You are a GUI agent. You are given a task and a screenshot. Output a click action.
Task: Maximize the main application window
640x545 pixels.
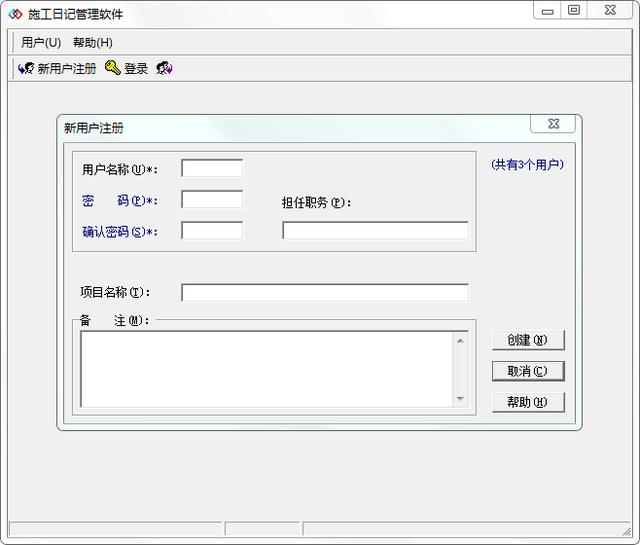574,11
